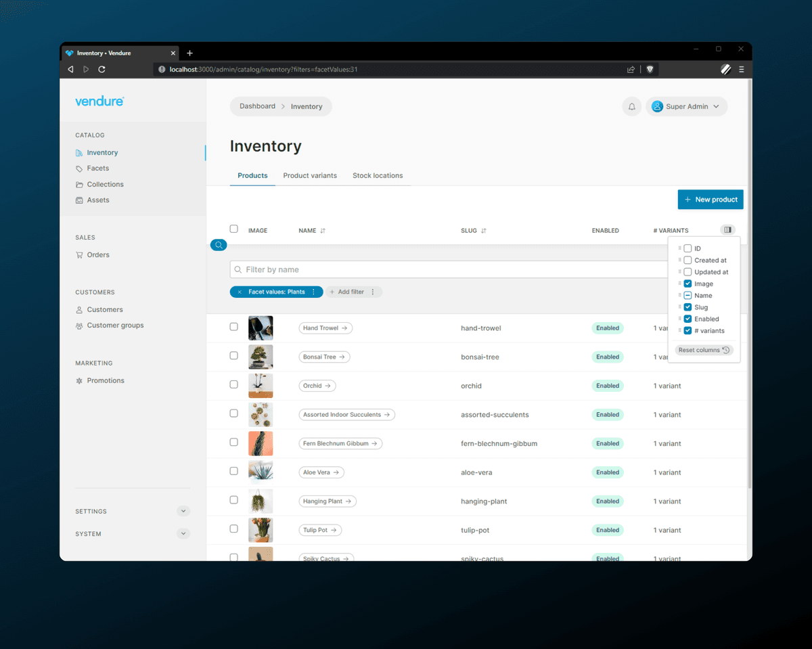
Task: Remove the Facet values Plants filter
Action: [x=240, y=292]
